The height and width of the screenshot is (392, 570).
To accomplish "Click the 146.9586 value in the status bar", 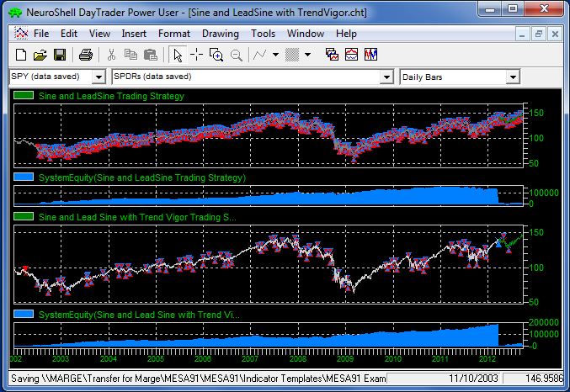I will coord(544,379).
